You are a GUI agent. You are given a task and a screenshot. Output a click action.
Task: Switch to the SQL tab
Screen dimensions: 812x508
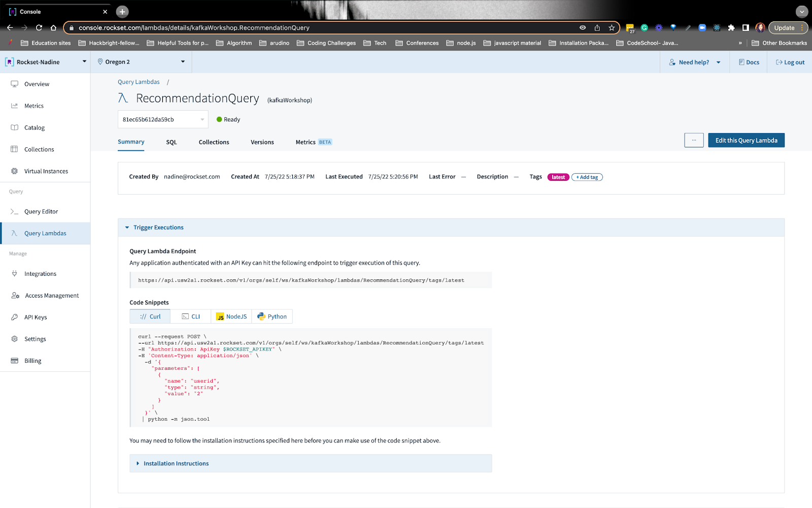point(172,142)
